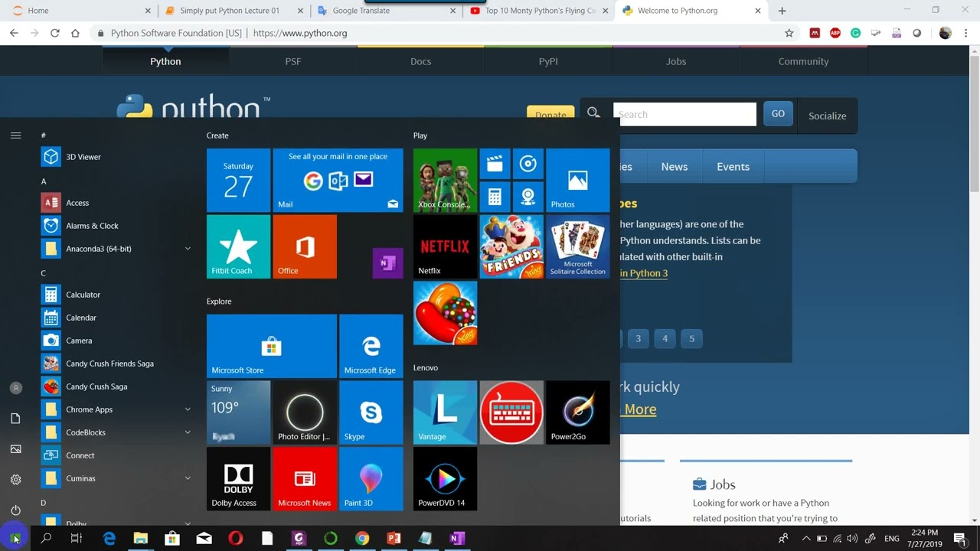Viewport: 980px width, 551px height.
Task: Click the ENG language indicator in tray
Action: tap(892, 539)
